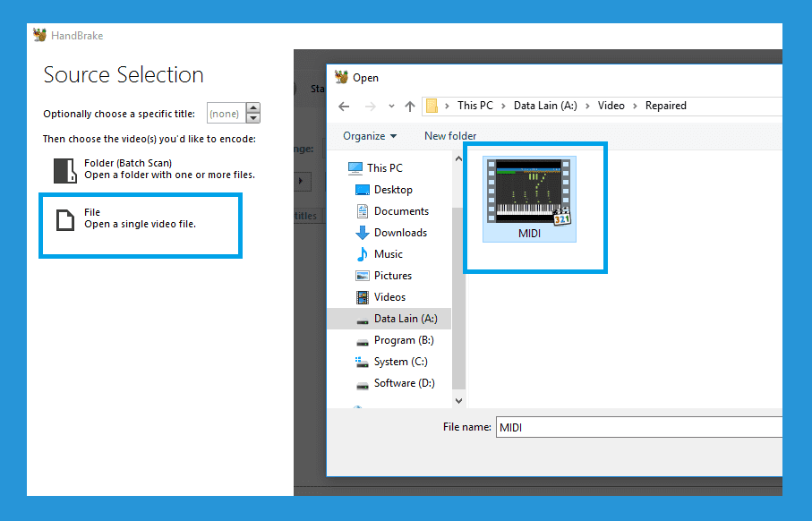This screenshot has height=521, width=812.
Task: Go back in Open dialog
Action: 344,107
